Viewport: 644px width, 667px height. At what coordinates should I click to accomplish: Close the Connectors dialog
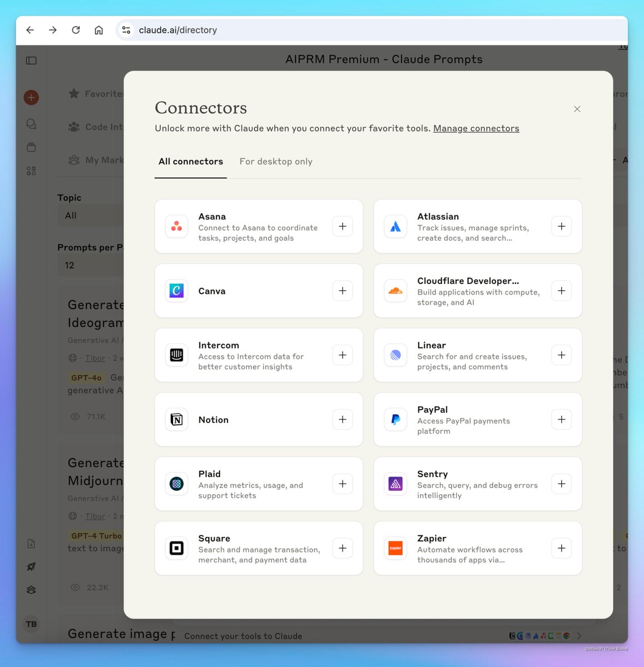(x=577, y=109)
